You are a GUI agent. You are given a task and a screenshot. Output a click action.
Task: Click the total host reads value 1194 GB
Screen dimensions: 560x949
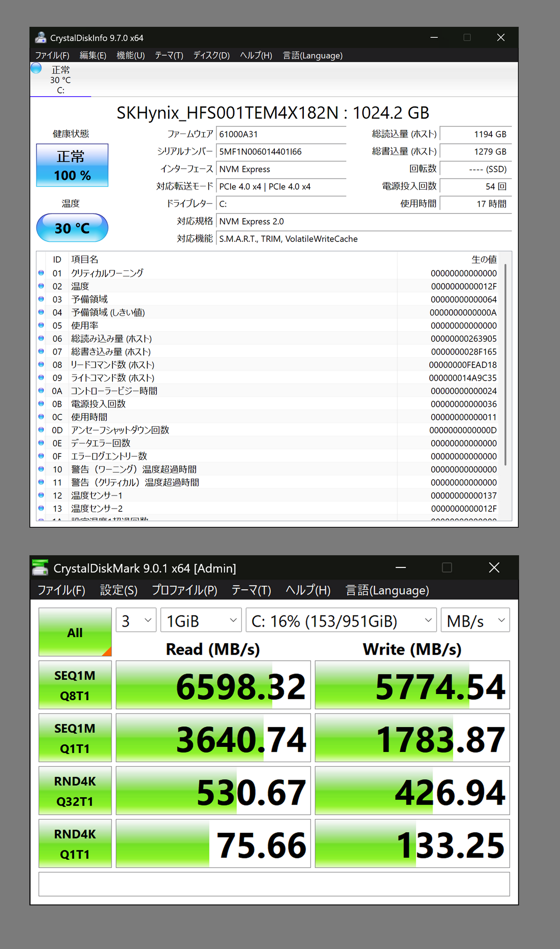tap(476, 135)
